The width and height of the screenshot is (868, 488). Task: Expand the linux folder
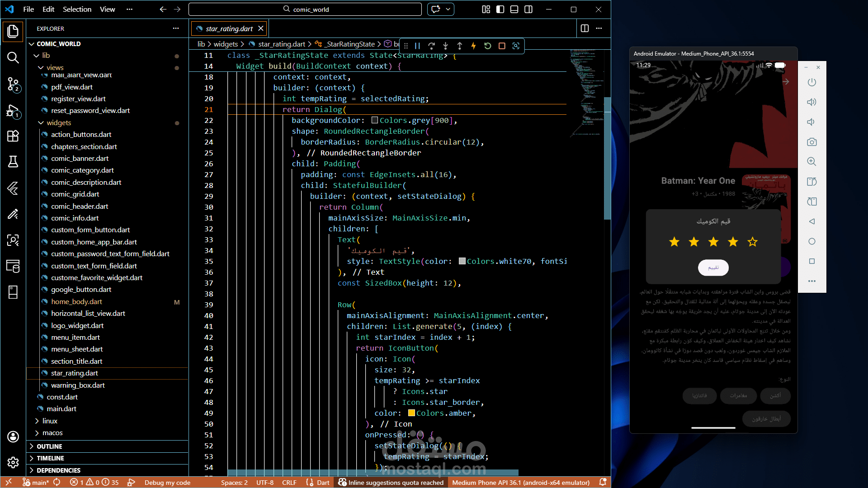tap(50, 421)
